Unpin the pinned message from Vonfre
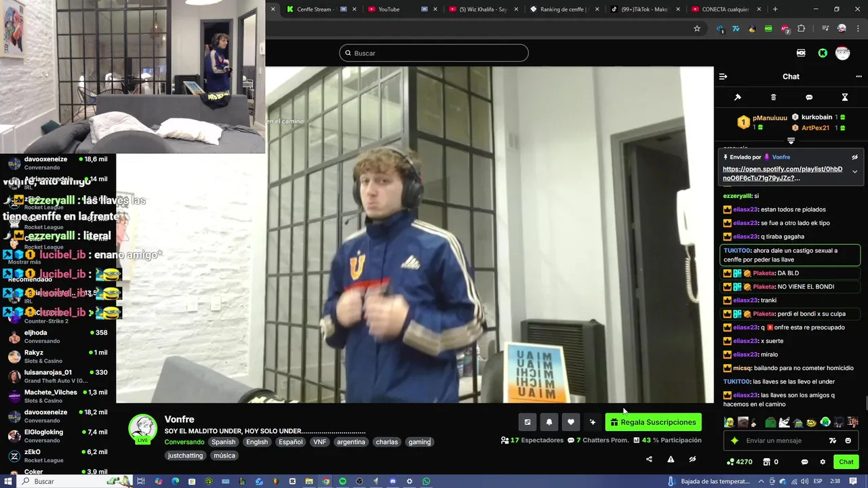The image size is (868, 488). click(854, 157)
